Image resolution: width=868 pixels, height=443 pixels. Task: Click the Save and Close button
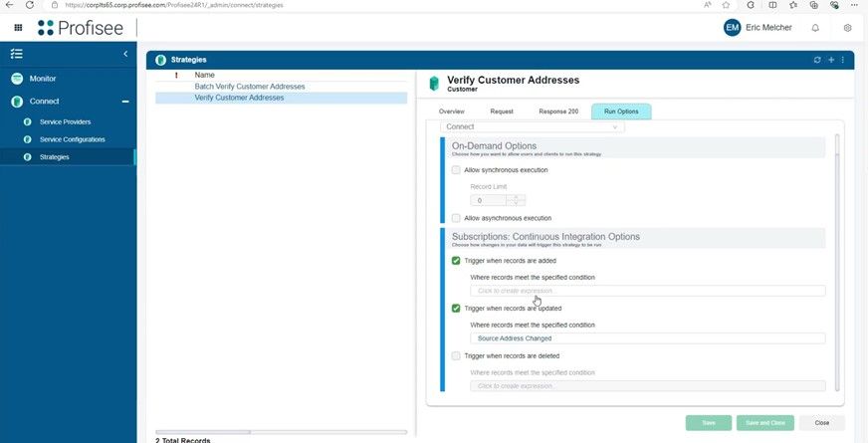[765, 423]
